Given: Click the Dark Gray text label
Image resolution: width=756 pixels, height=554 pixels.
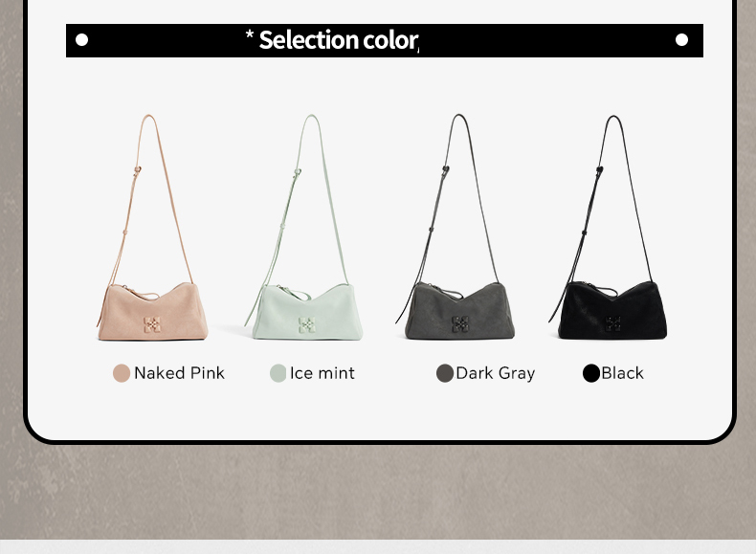Looking at the screenshot, I should click(x=495, y=374).
